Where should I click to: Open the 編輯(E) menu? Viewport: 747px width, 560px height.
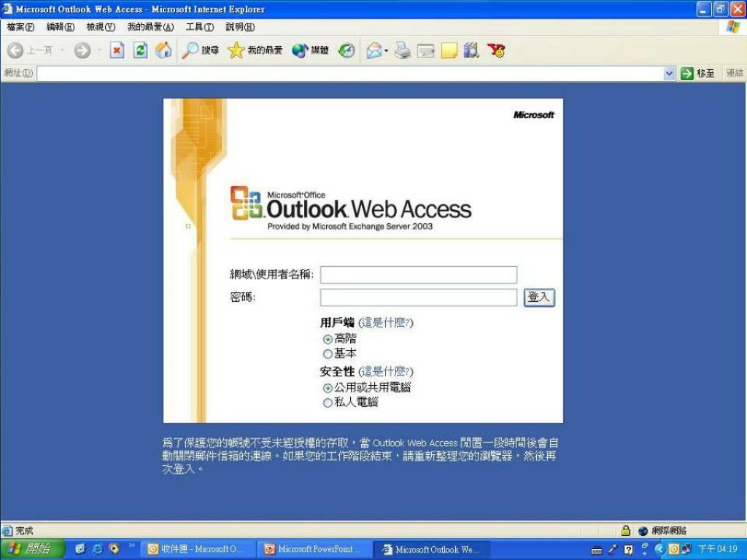tap(61, 27)
